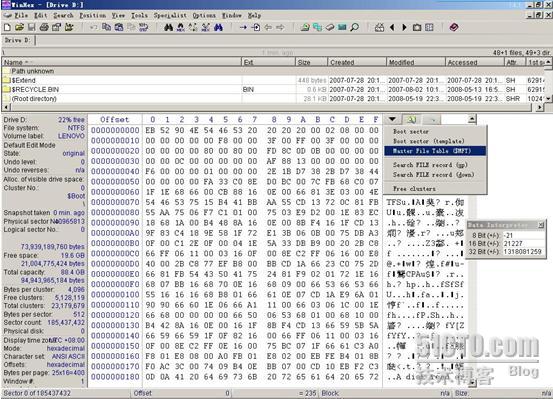553x399 pixels.
Task: Click the red help book icon
Action: tap(454, 27)
